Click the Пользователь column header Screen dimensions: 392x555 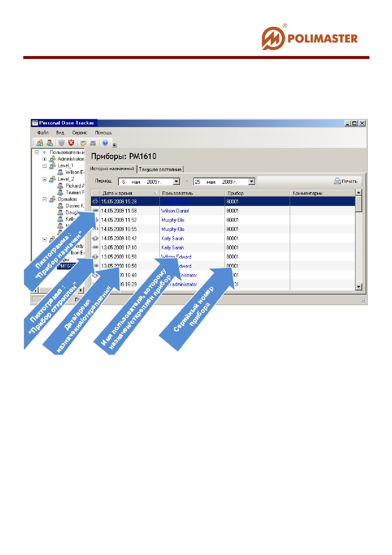coord(192,193)
